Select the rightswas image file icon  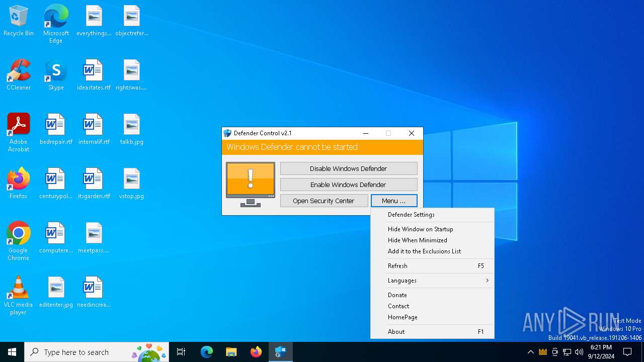click(131, 75)
